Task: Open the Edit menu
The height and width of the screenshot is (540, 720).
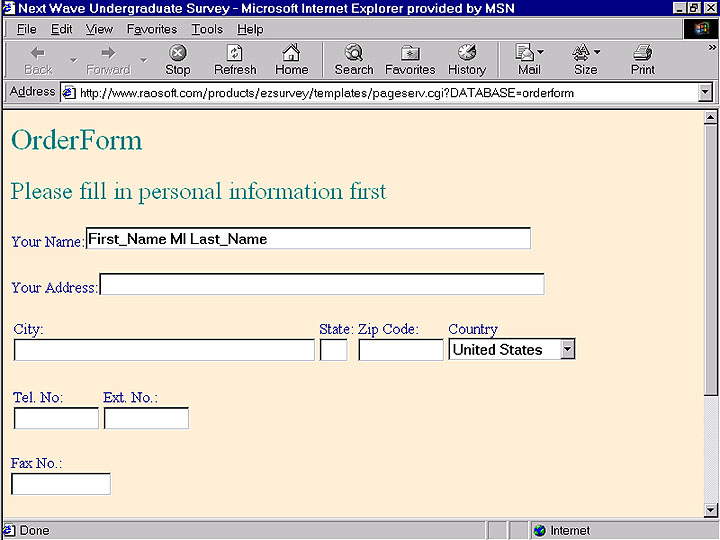Action: coord(62,29)
